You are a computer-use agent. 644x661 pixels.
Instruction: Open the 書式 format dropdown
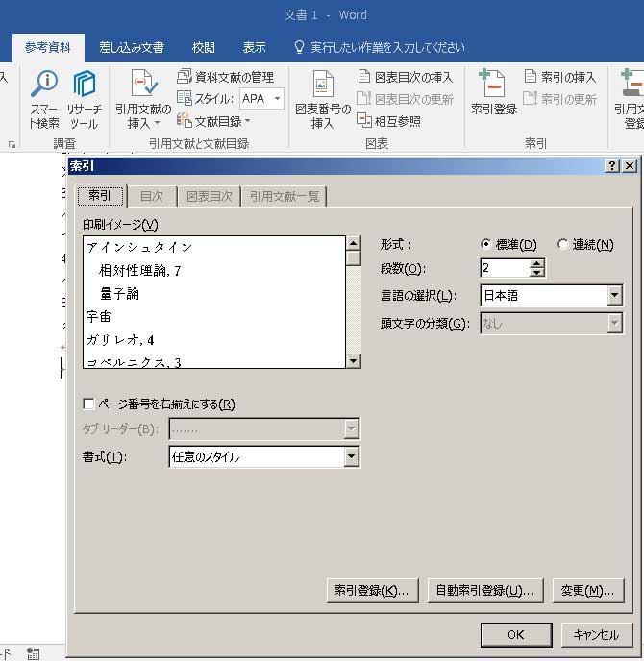pyautogui.click(x=352, y=457)
